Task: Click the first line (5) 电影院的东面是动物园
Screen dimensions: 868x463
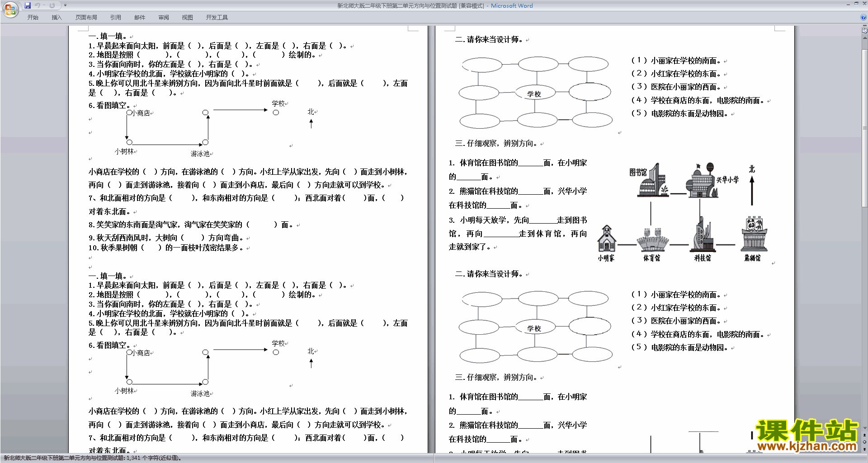Action: [679, 113]
